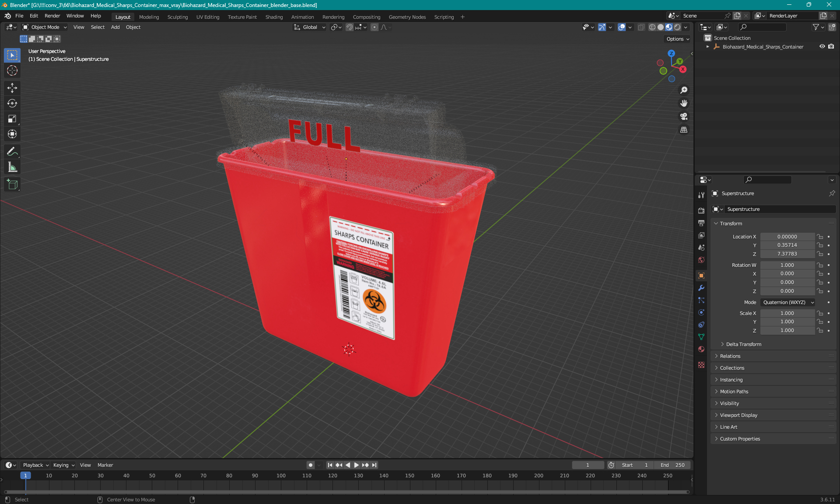Toggle timeline auto keying record button
Screen dimensions: 840x504
tap(311, 465)
